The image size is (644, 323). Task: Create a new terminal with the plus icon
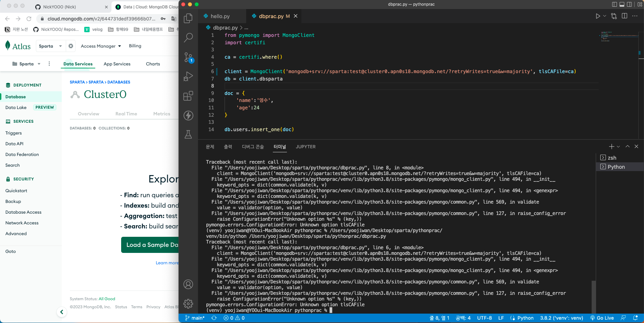click(611, 147)
